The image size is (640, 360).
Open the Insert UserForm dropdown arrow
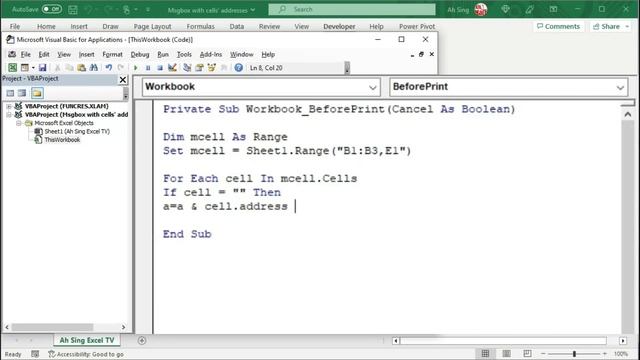point(33,68)
